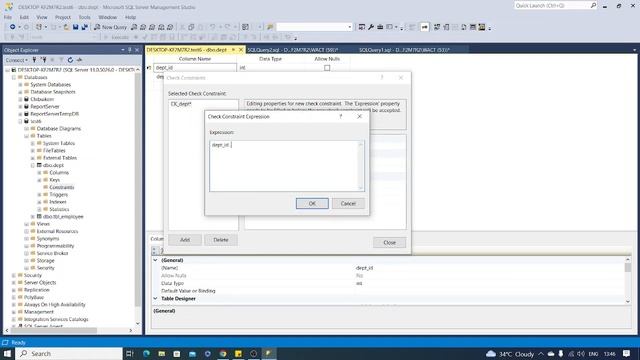
Task: Click the Open File folder icon in toolbar
Action: click(66, 27)
